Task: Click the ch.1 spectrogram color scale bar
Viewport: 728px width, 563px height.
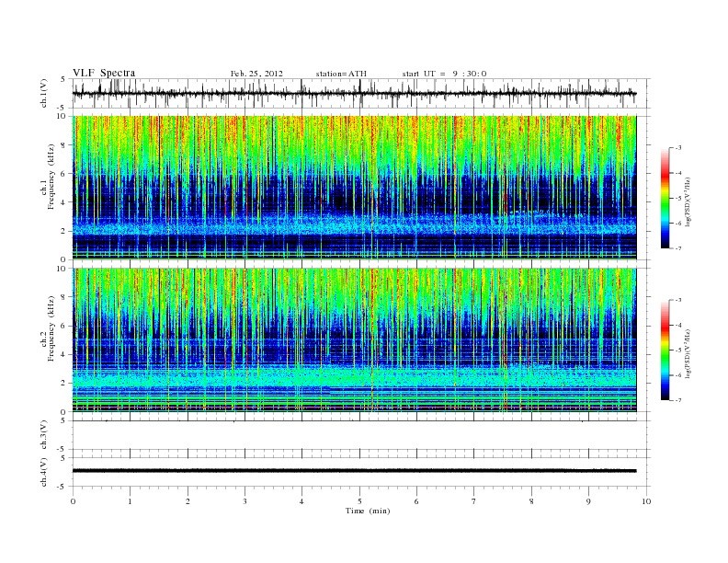Action: pyautogui.click(x=665, y=198)
